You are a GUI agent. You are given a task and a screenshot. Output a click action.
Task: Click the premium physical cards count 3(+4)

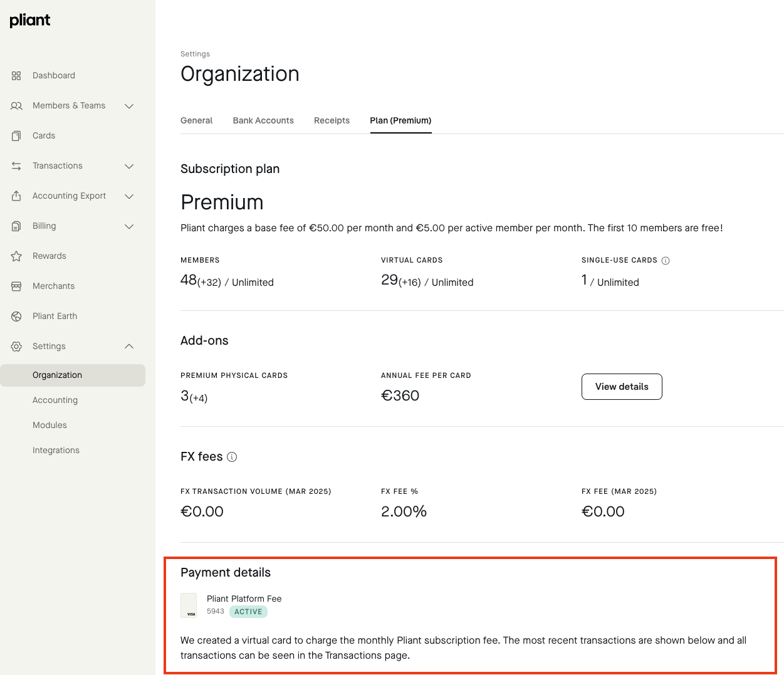click(x=194, y=396)
